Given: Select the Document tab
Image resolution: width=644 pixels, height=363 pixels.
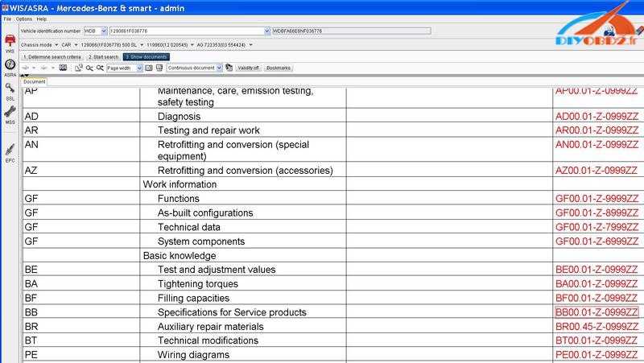Looking at the screenshot, I should click(35, 82).
